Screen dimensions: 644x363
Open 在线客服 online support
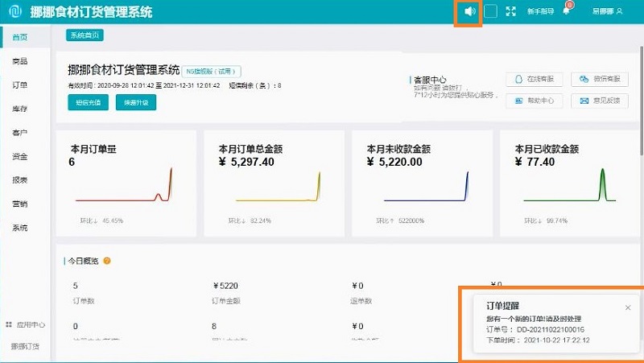click(x=534, y=79)
